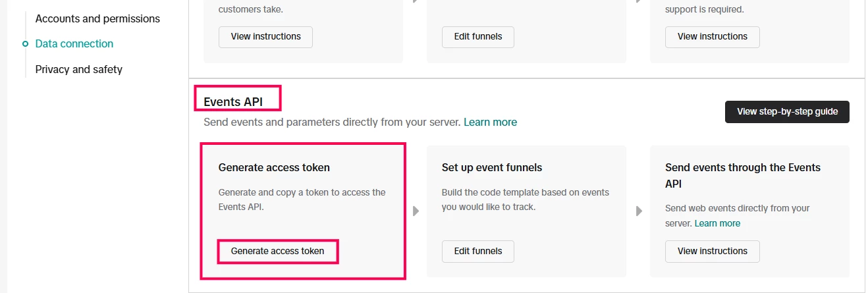The width and height of the screenshot is (868, 293).
Task: View instructions in the Send events card
Action: 712,251
